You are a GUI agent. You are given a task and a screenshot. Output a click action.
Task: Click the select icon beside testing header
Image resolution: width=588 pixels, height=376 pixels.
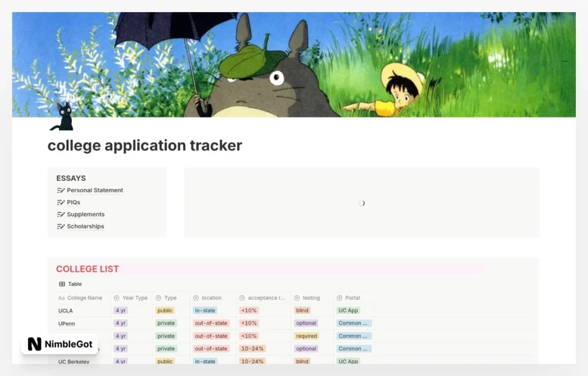point(297,298)
